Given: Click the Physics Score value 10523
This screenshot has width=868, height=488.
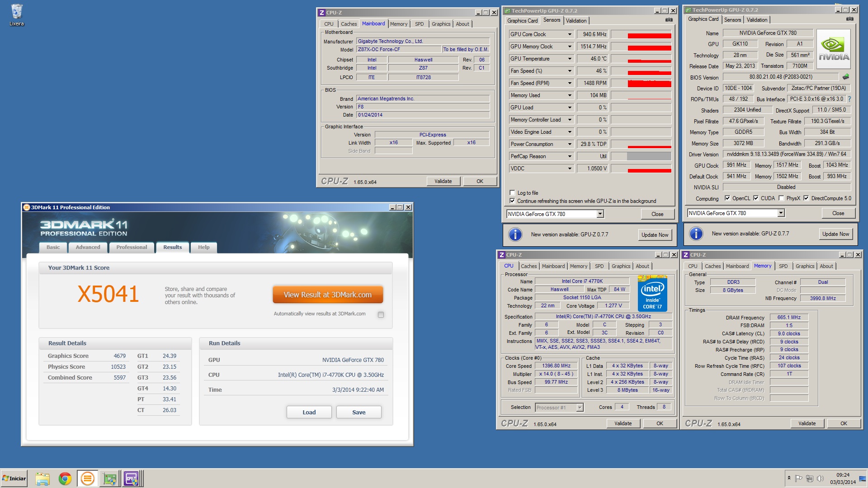Looking at the screenshot, I should click(x=118, y=367).
